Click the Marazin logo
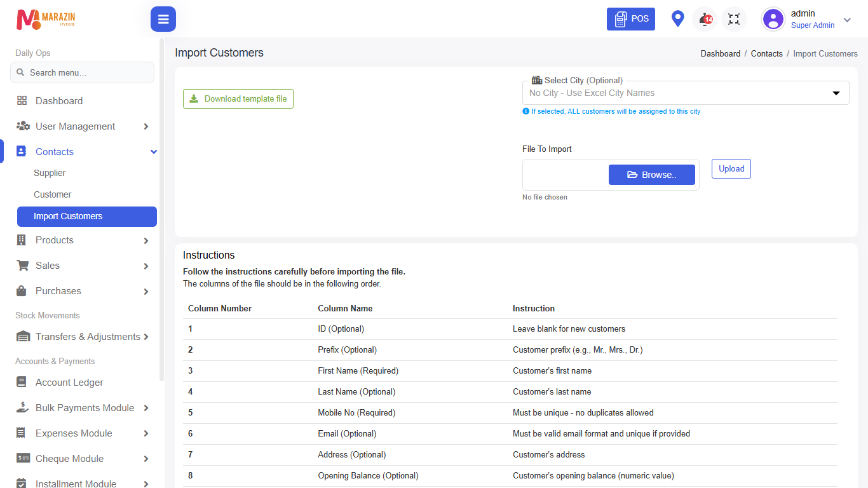 46,19
